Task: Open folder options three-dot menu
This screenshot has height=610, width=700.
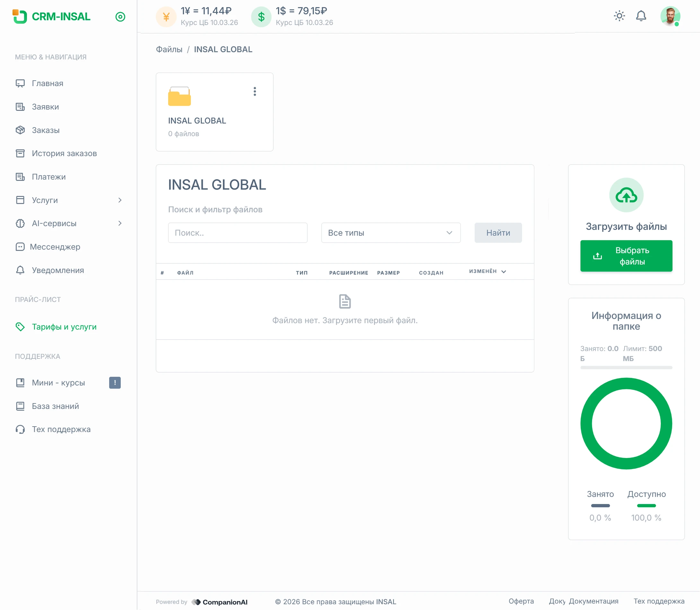Action: (255, 91)
